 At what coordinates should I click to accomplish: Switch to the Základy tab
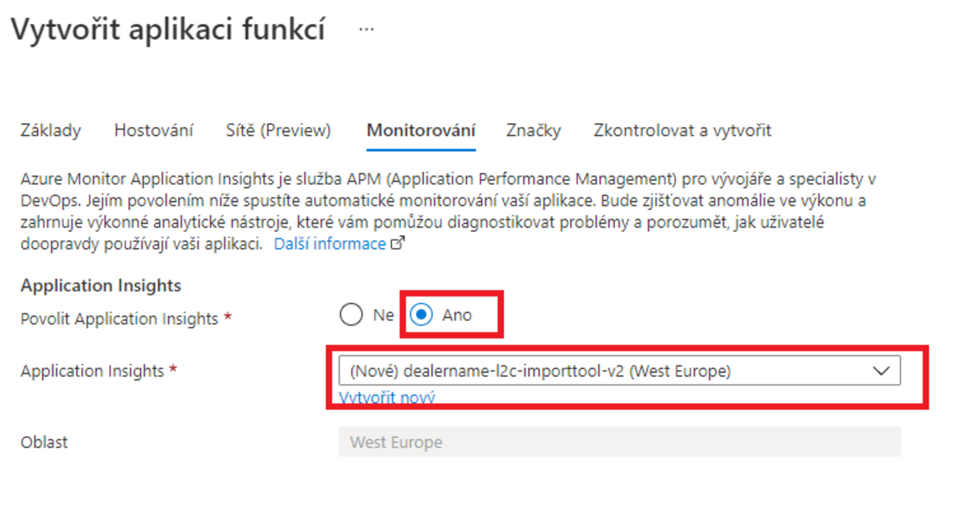click(x=50, y=131)
